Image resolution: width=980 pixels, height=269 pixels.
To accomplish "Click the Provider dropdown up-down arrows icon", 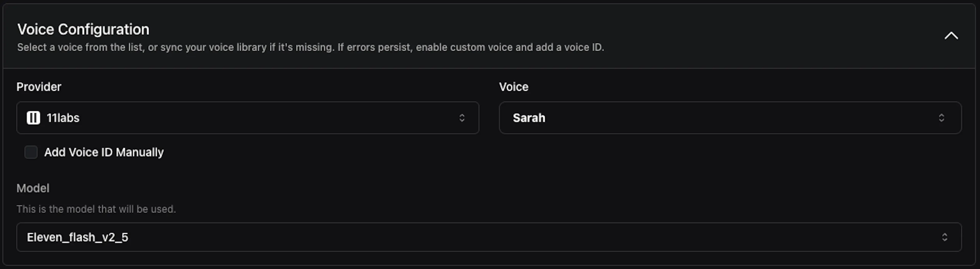I will pyautogui.click(x=462, y=118).
